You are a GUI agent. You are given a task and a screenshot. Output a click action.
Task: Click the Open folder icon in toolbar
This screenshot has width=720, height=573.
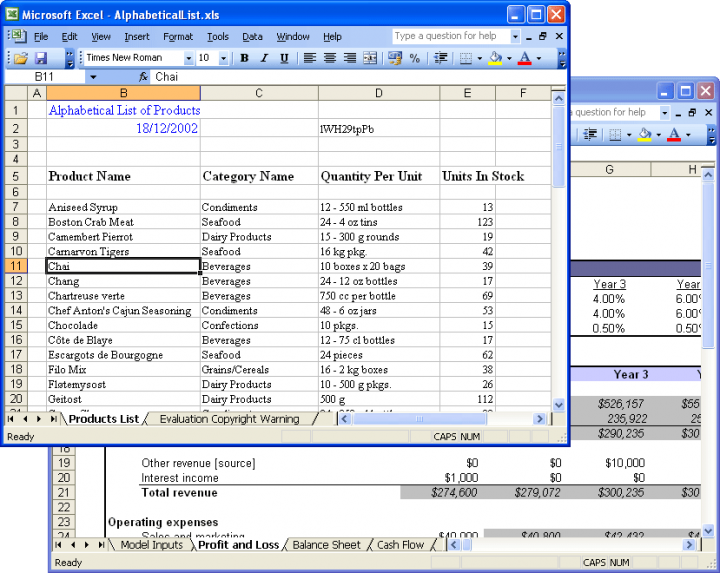tap(20, 58)
